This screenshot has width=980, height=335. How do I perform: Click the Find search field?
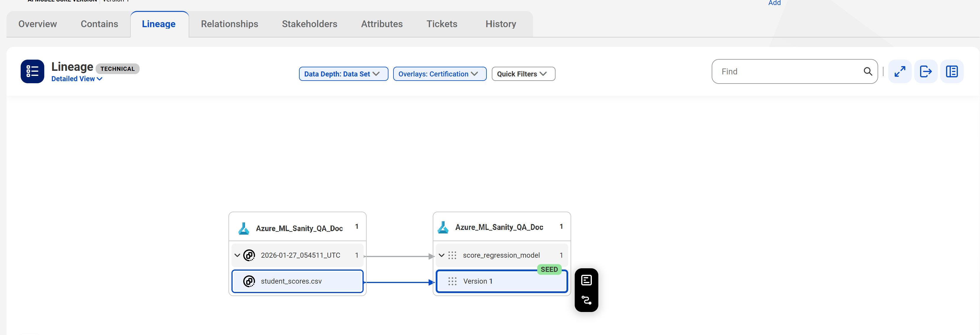point(794,71)
